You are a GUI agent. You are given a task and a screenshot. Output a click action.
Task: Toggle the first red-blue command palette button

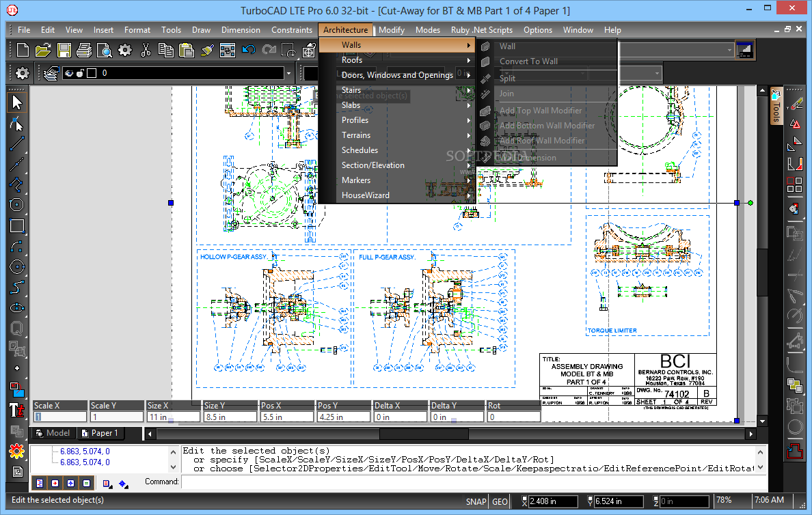pyautogui.click(x=40, y=483)
